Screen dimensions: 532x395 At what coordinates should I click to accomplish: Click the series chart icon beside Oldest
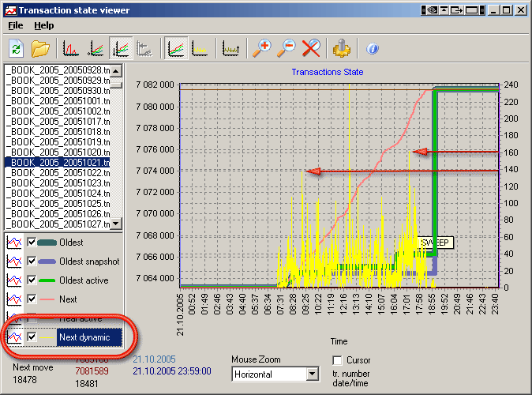(14, 243)
